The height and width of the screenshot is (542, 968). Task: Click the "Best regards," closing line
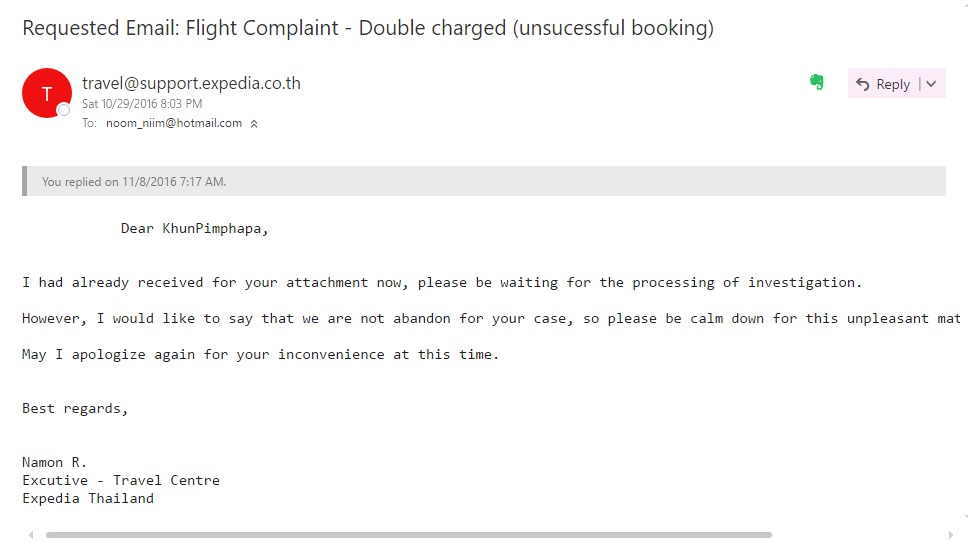coord(75,408)
